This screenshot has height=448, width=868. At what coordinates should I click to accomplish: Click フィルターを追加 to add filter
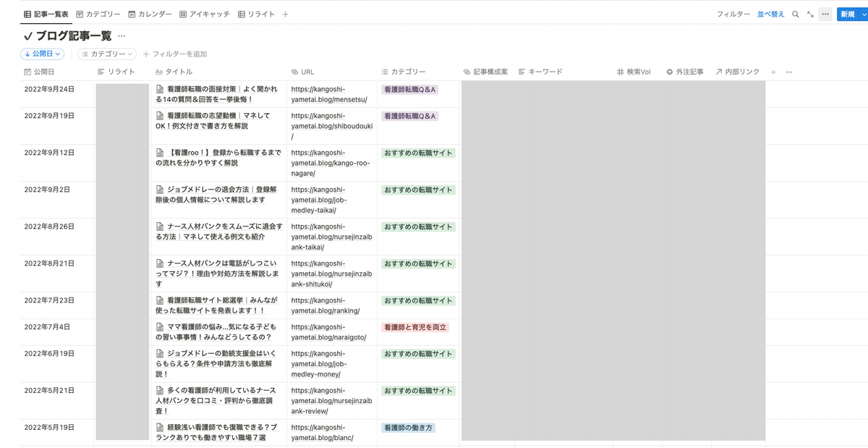[x=175, y=54]
